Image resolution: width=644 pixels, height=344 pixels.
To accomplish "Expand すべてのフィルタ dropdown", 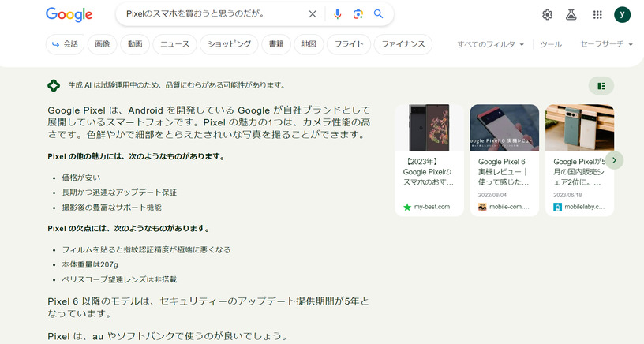I will pyautogui.click(x=490, y=44).
